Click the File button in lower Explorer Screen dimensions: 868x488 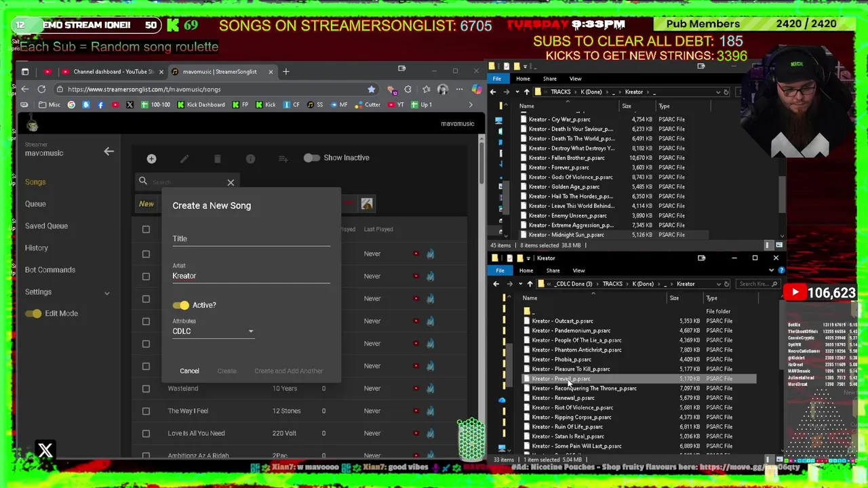(500, 270)
